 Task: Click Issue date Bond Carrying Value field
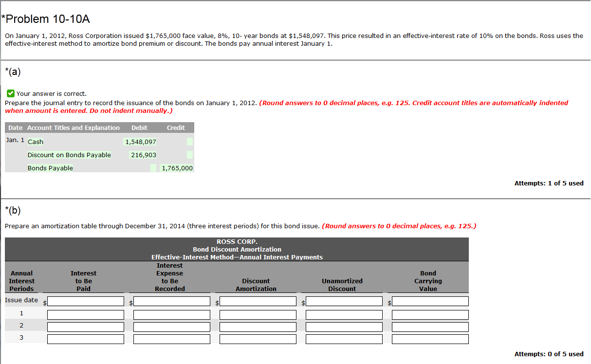coord(430,302)
